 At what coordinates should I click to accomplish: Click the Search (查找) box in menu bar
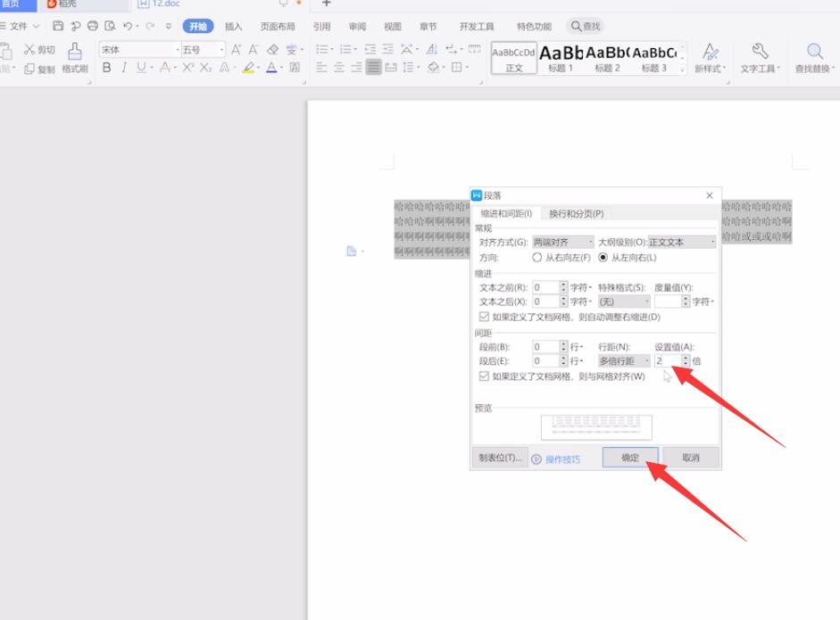coord(586,26)
